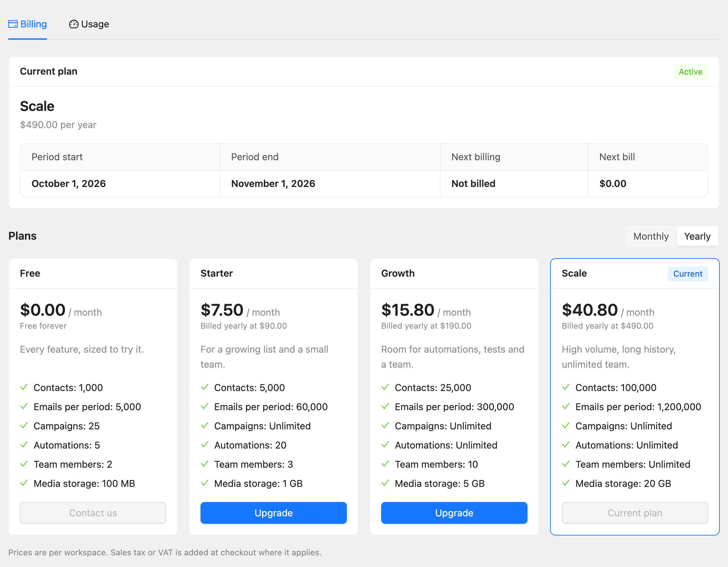Click the Free forever text
This screenshot has width=728, height=567.
pos(43,326)
